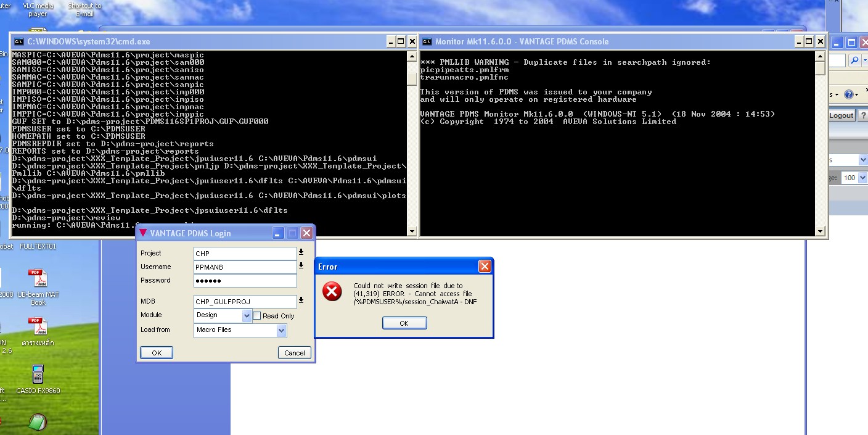
Task: Close the VANTAGE PDMS Login window
Action: pos(306,233)
